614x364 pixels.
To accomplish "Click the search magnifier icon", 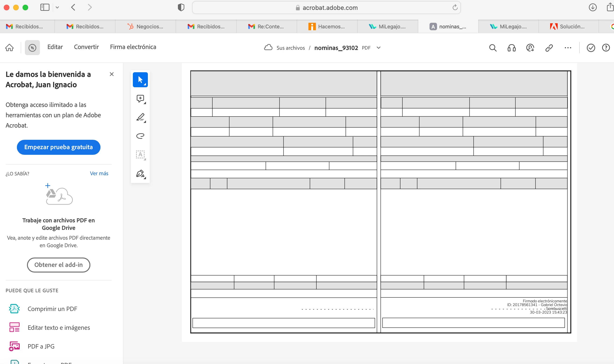I will (x=492, y=48).
